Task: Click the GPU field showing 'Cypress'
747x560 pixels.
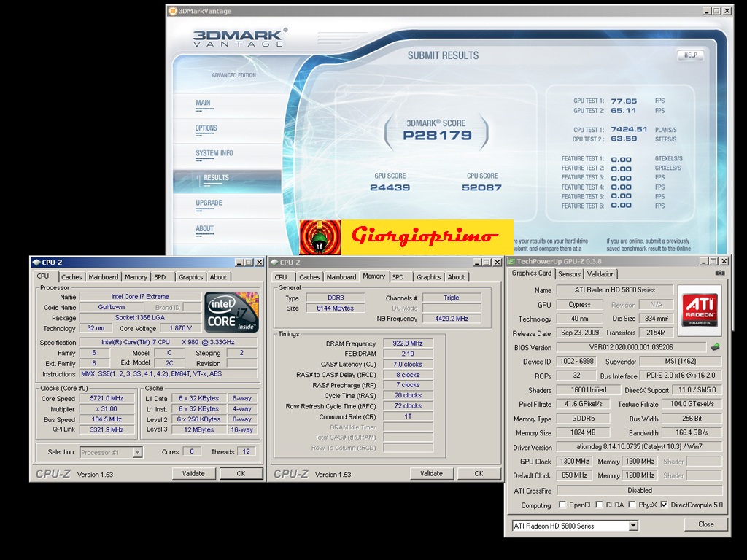Action: click(x=579, y=305)
